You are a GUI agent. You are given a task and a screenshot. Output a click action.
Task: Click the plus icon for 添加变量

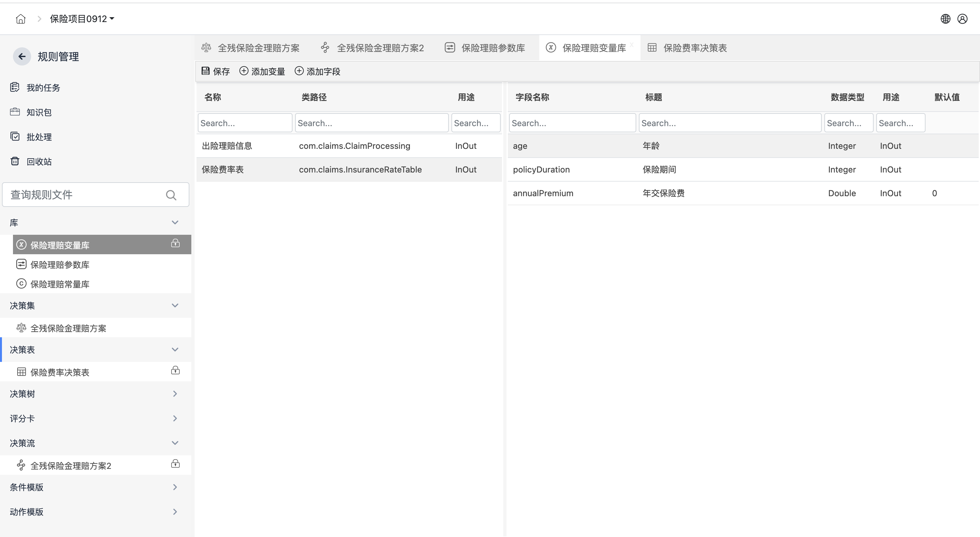click(244, 71)
